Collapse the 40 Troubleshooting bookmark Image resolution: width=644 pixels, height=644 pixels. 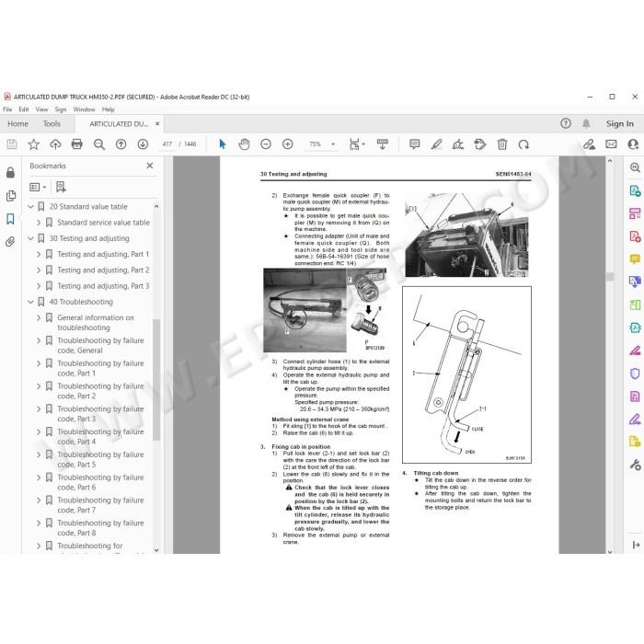30,302
